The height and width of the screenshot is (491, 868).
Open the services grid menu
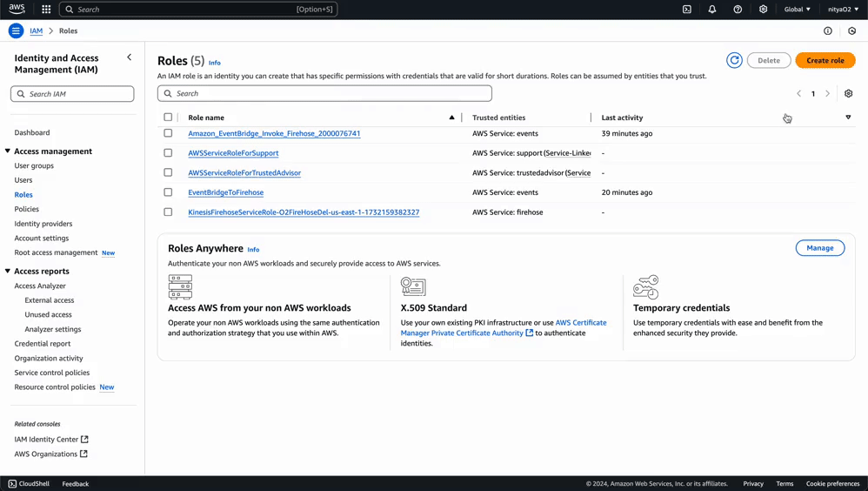46,10
